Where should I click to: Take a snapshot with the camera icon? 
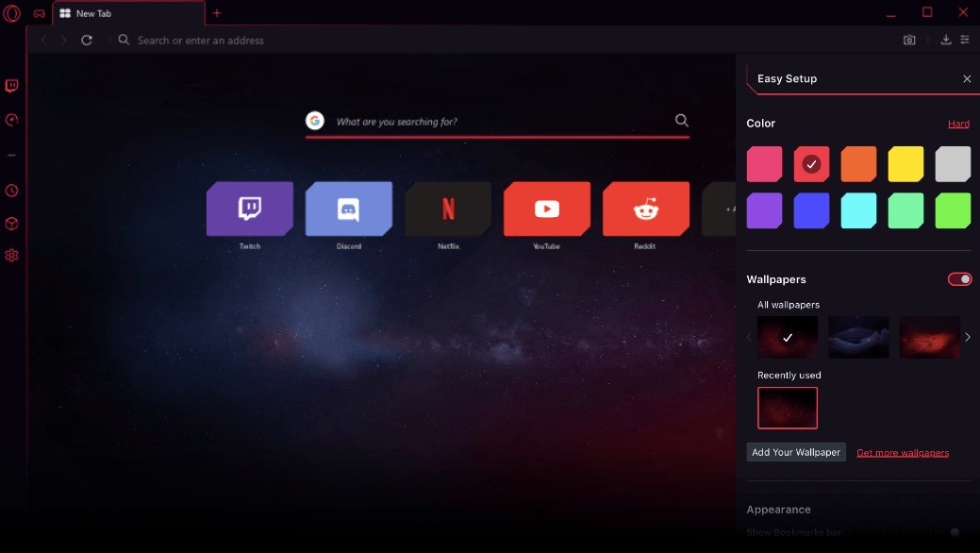tap(909, 40)
